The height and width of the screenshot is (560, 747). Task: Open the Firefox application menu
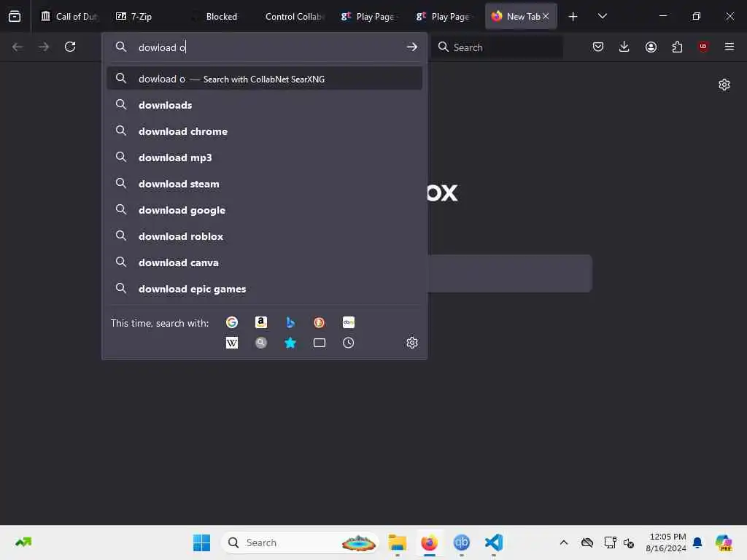point(729,47)
